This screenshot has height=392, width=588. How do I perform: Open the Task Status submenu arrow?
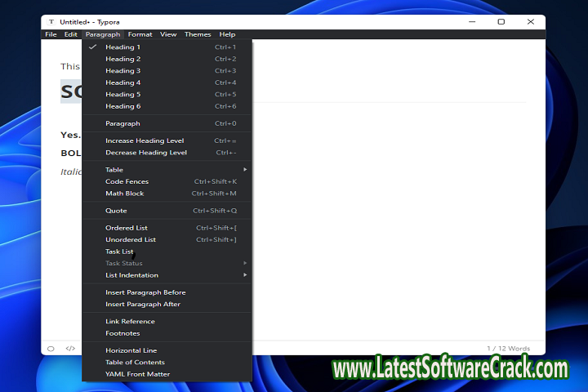coord(244,263)
